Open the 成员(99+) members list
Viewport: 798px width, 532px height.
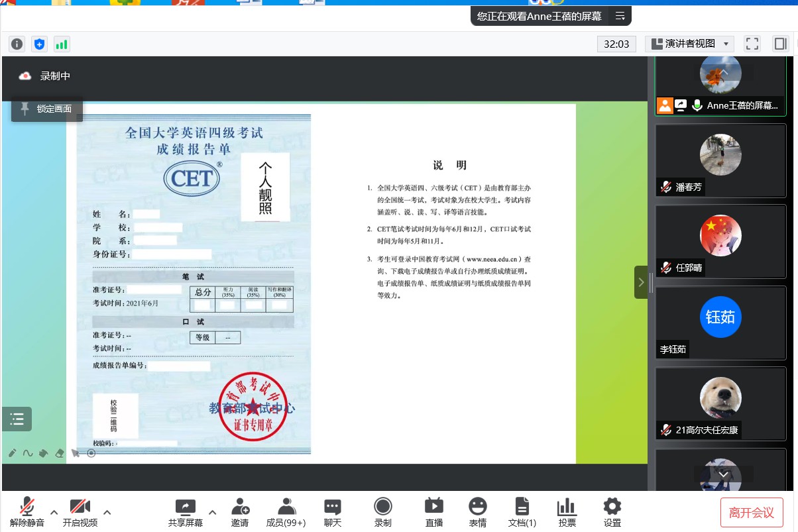(286, 511)
